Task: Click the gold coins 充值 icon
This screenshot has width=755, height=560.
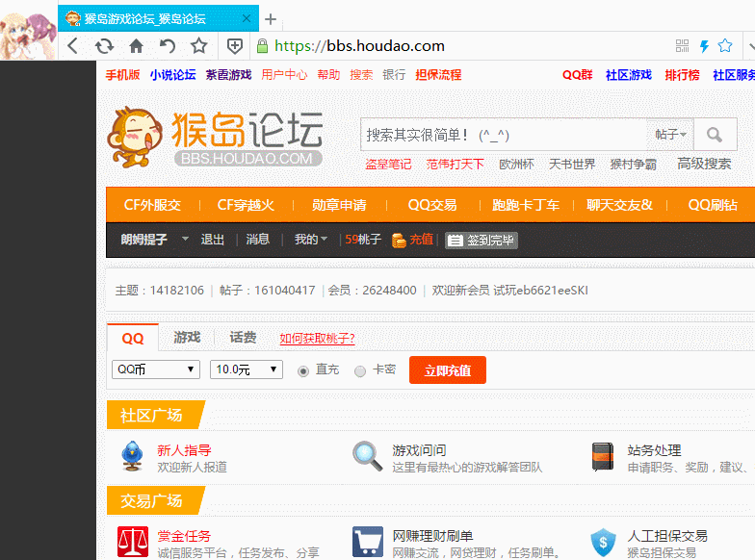Action: point(399,240)
